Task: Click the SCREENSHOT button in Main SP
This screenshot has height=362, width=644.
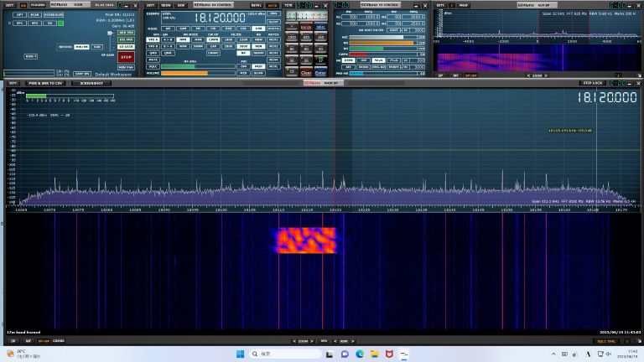Action: 91,83
